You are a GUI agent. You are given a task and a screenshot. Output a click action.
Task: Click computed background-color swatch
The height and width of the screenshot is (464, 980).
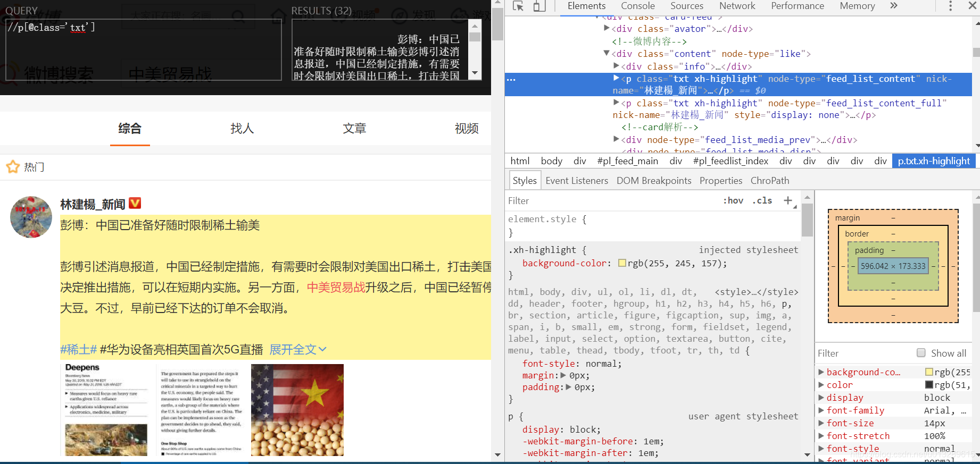click(929, 372)
